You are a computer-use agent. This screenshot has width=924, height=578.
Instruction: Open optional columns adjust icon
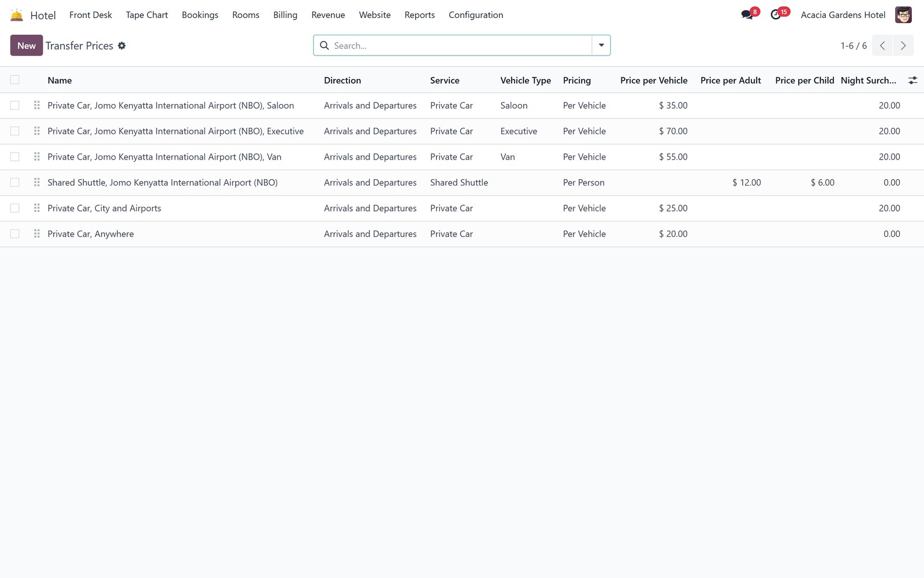912,80
